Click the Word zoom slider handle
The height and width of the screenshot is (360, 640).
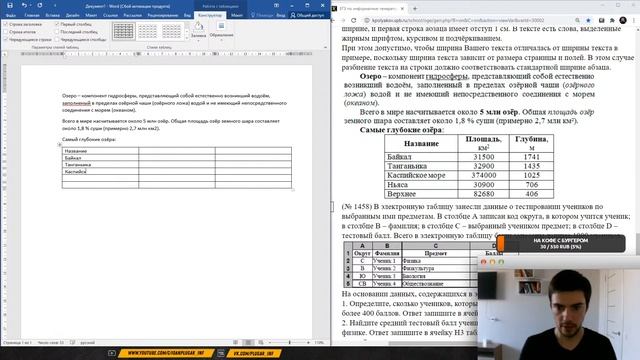click(290, 342)
